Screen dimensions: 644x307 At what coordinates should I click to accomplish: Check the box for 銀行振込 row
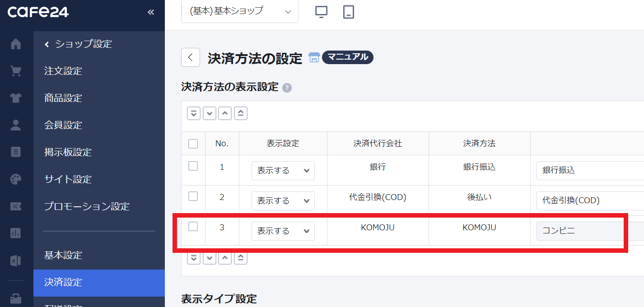193,166
